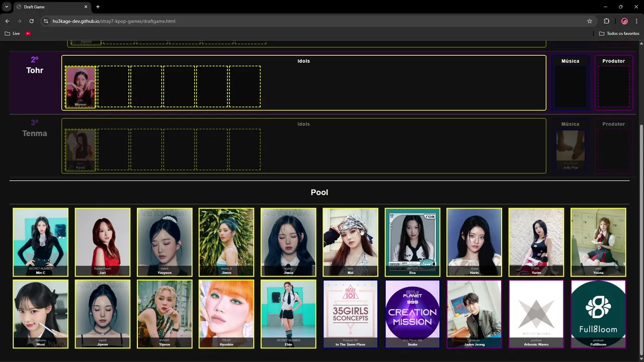This screenshot has width=644, height=362.
Task: Open a new browser tab
Action: (98, 7)
